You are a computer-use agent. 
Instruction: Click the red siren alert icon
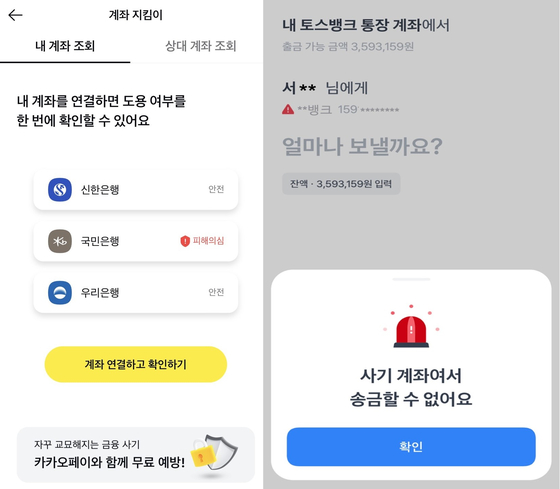pyautogui.click(x=411, y=326)
